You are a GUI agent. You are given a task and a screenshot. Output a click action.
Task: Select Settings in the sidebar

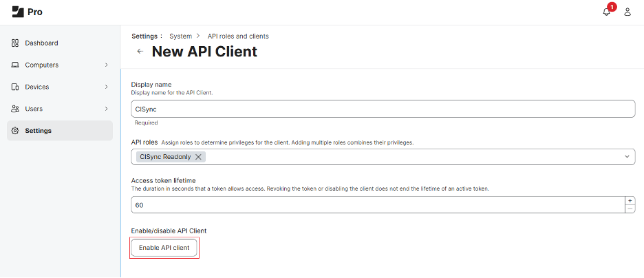[60, 131]
